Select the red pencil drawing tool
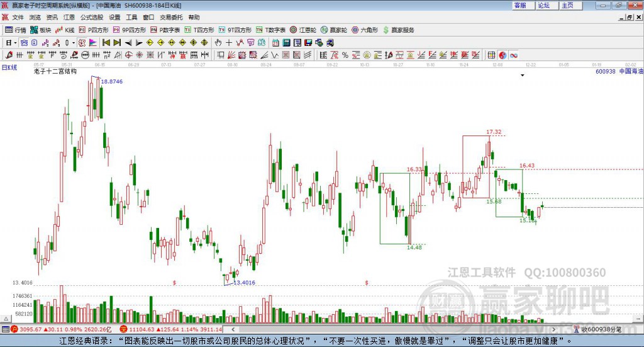Screen dimensions: 644x347 tap(9, 55)
